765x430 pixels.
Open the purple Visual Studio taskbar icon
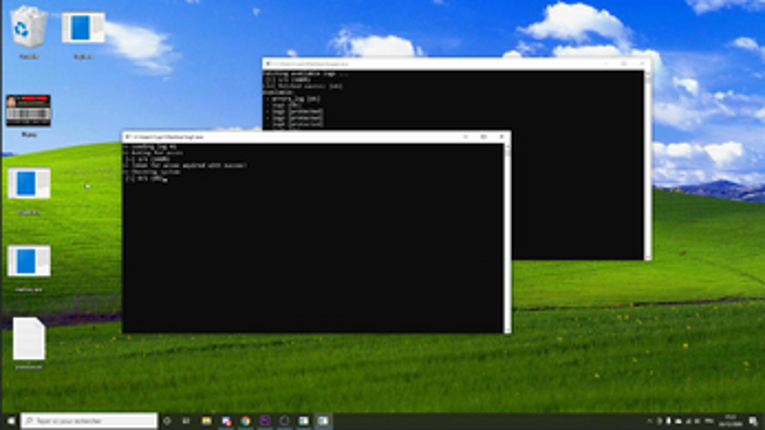click(265, 421)
